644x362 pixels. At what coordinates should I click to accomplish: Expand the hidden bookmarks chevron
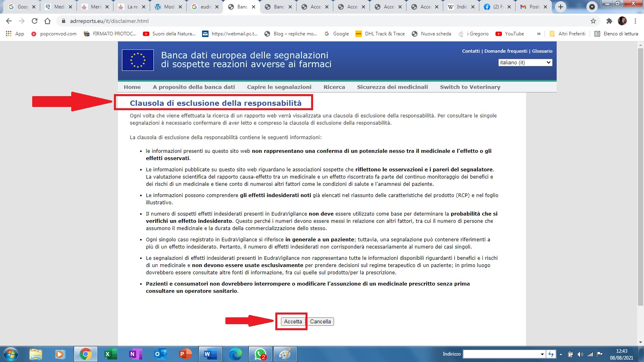[x=539, y=34]
